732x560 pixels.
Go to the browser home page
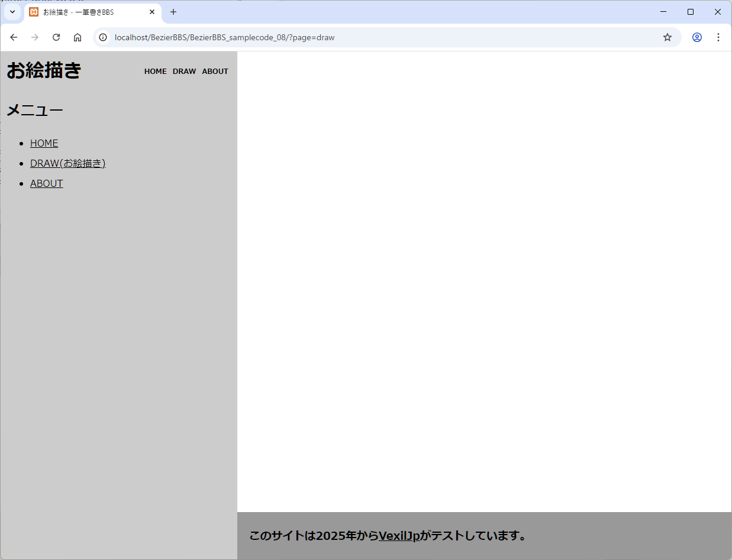tap(78, 37)
